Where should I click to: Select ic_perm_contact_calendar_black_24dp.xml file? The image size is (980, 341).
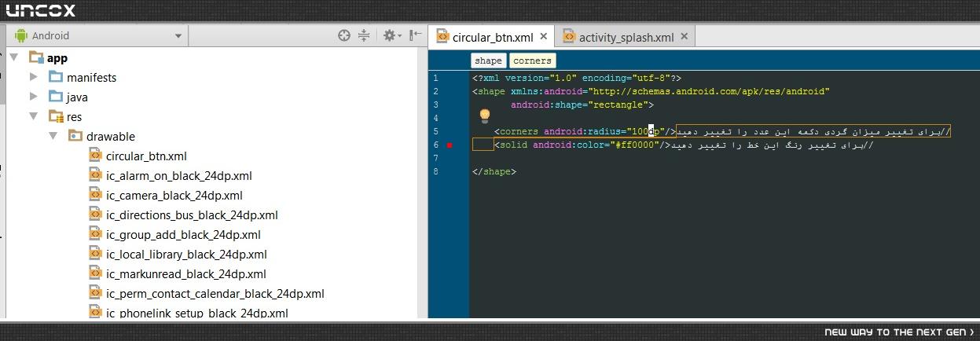click(215, 294)
